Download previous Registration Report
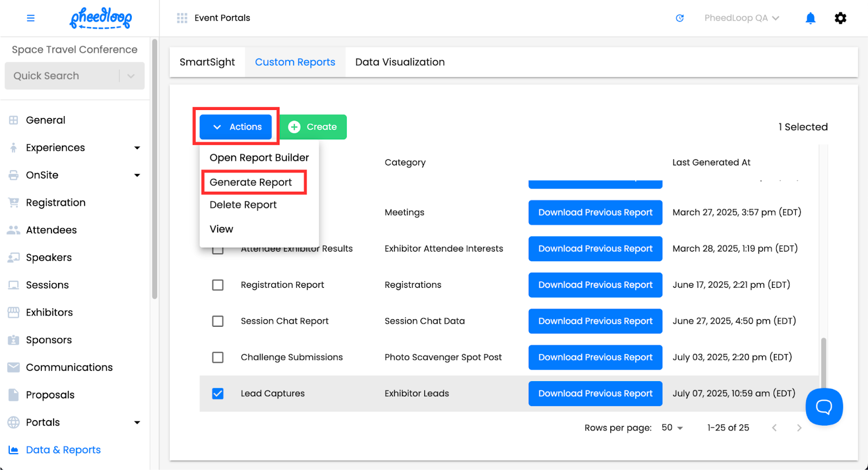 (x=595, y=285)
